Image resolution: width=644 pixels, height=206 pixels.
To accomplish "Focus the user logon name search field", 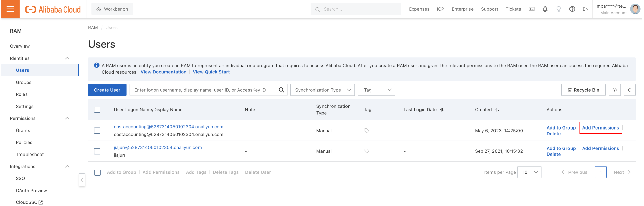I will [x=202, y=90].
